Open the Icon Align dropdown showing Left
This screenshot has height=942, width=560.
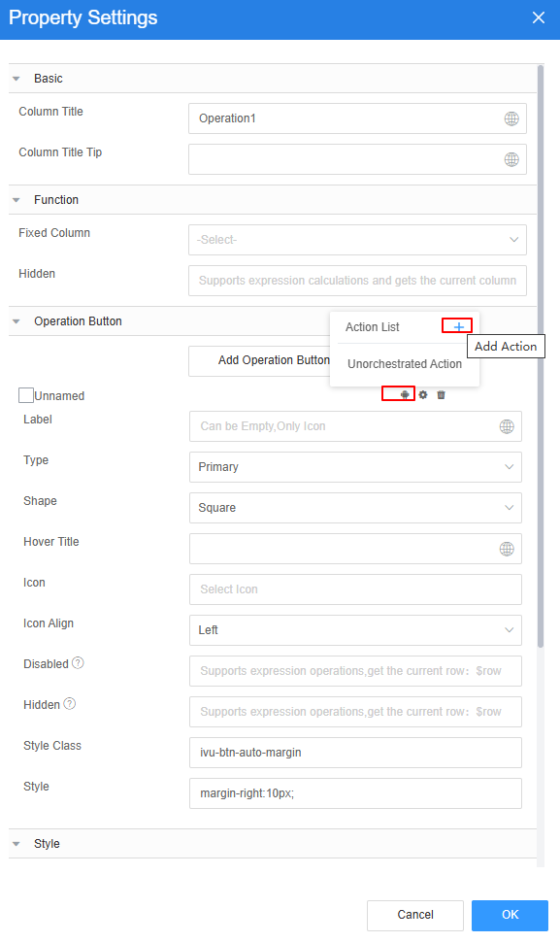pos(355,630)
